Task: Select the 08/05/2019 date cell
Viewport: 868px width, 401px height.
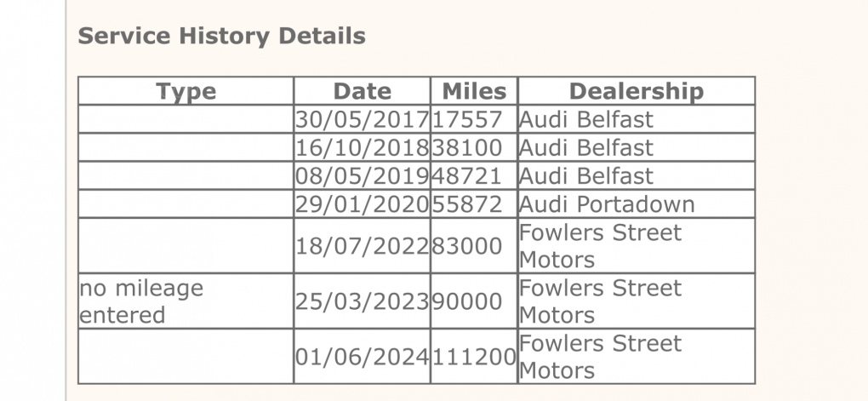Action: (363, 176)
